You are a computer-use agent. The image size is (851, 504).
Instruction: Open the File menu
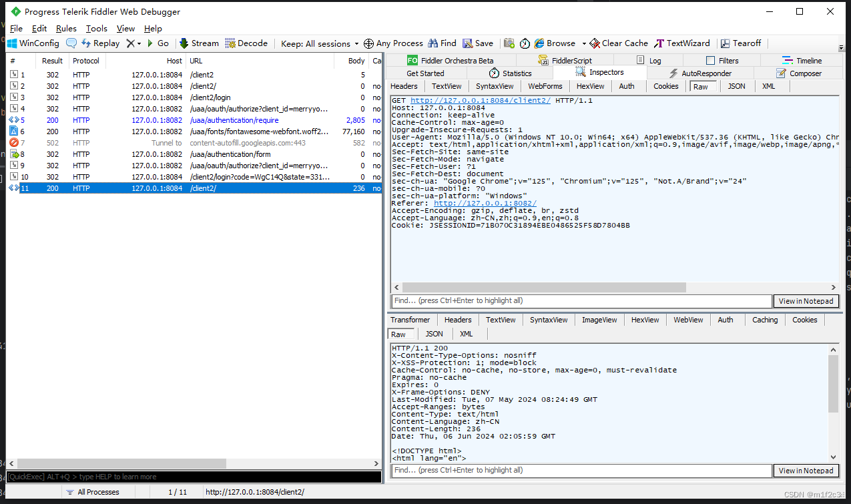(x=17, y=29)
